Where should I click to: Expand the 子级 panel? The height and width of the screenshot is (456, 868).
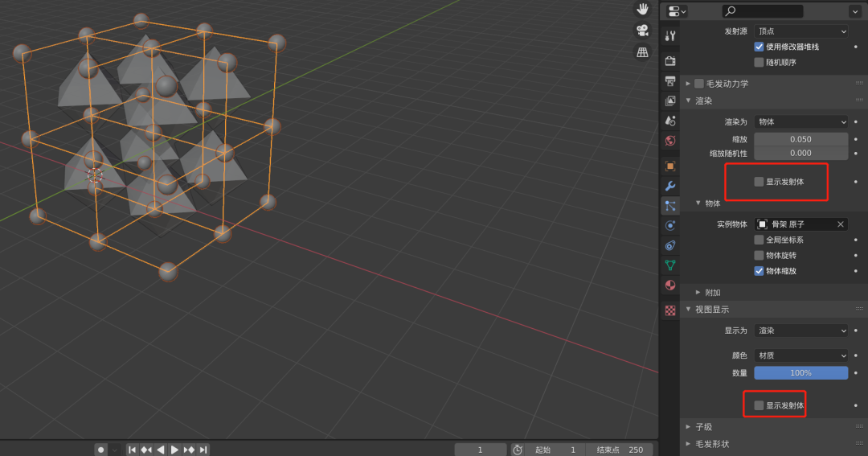coord(688,427)
